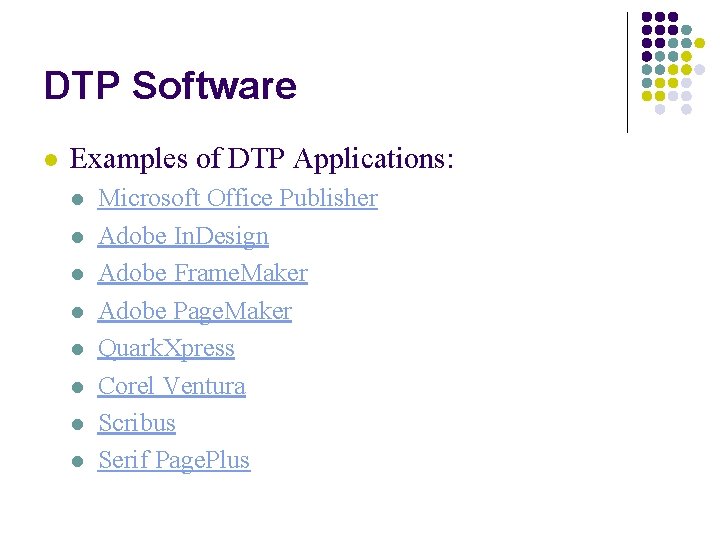
Task: Open the Adobe InDesign link
Action: pos(183,236)
